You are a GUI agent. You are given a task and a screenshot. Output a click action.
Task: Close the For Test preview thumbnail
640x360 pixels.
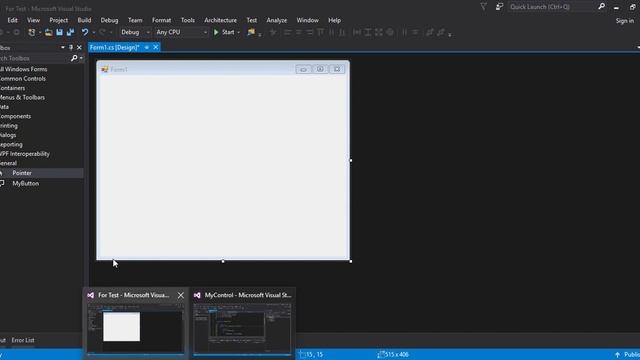180,295
